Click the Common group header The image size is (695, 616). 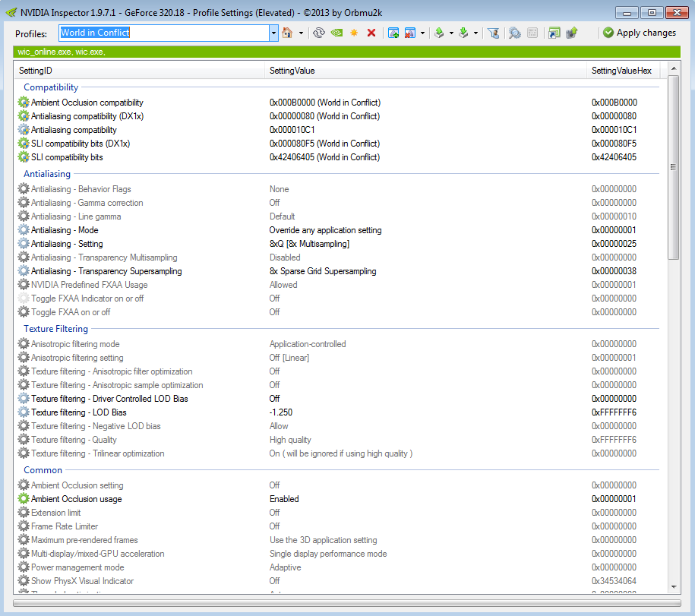(x=43, y=470)
